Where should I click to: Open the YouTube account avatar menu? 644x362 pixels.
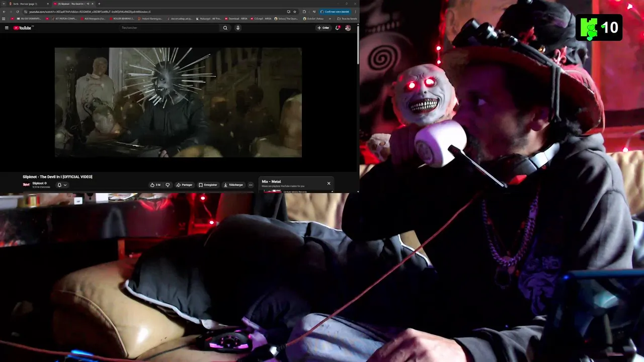(348, 28)
